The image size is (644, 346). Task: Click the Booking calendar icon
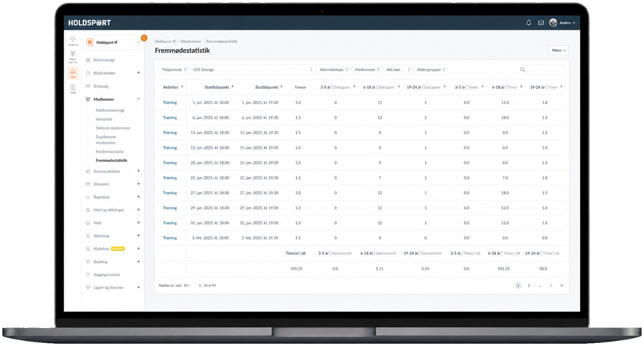[x=88, y=262]
